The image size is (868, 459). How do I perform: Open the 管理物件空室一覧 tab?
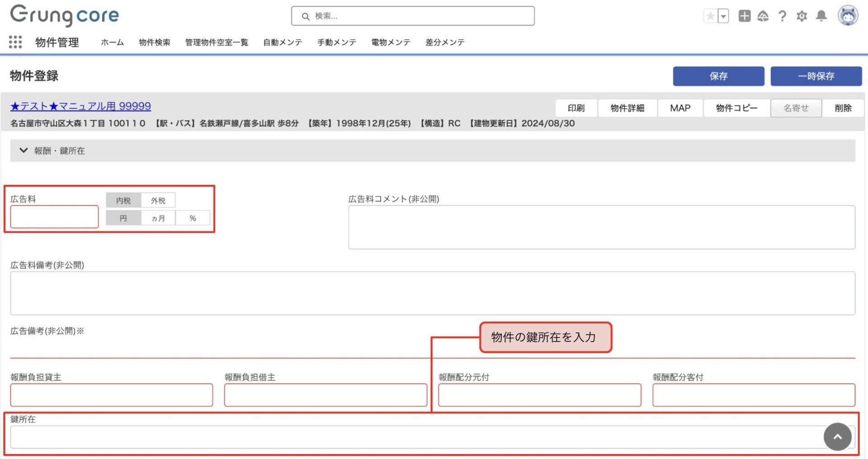click(x=217, y=42)
